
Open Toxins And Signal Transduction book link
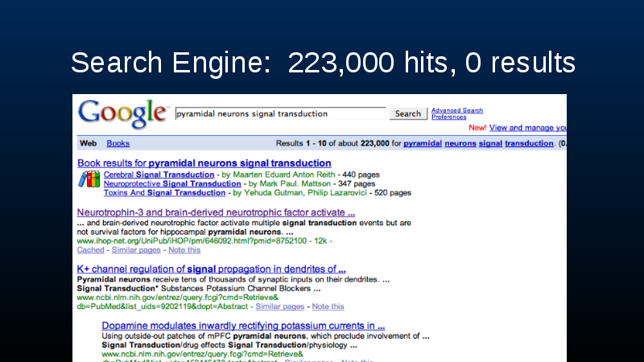pos(164,193)
